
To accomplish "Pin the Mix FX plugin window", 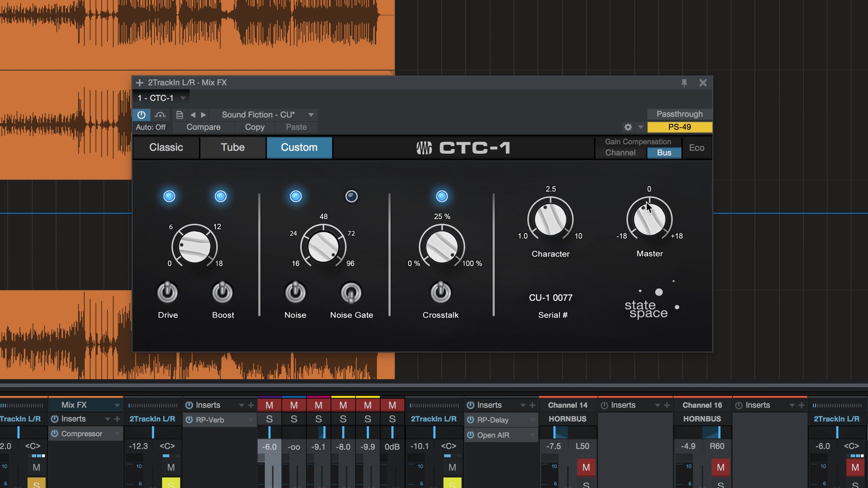I will (684, 83).
